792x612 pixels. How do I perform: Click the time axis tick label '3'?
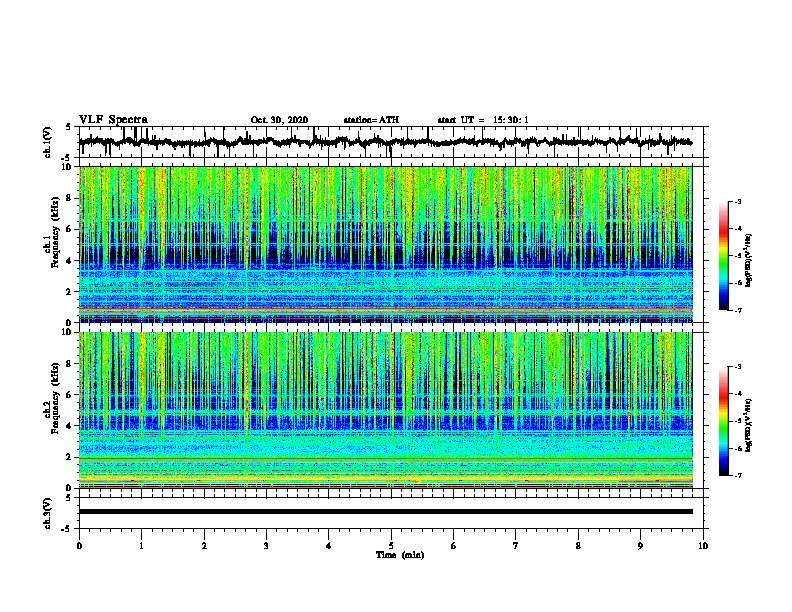[x=266, y=546]
